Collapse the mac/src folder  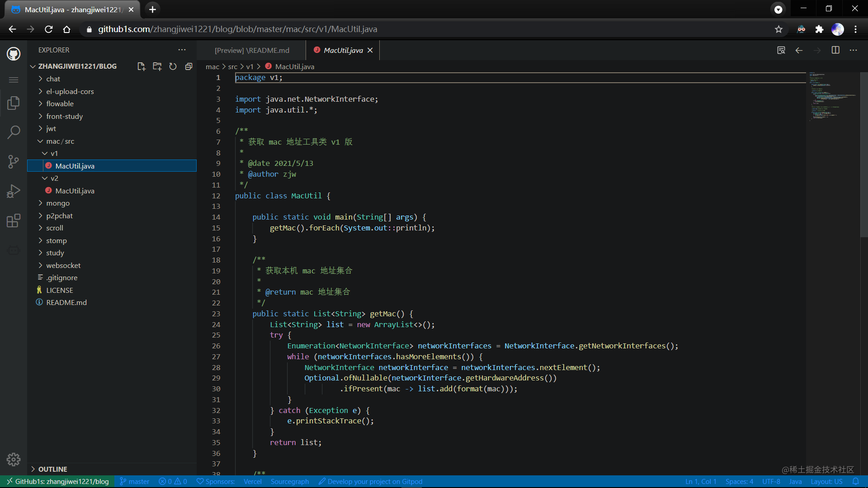tap(112, 141)
